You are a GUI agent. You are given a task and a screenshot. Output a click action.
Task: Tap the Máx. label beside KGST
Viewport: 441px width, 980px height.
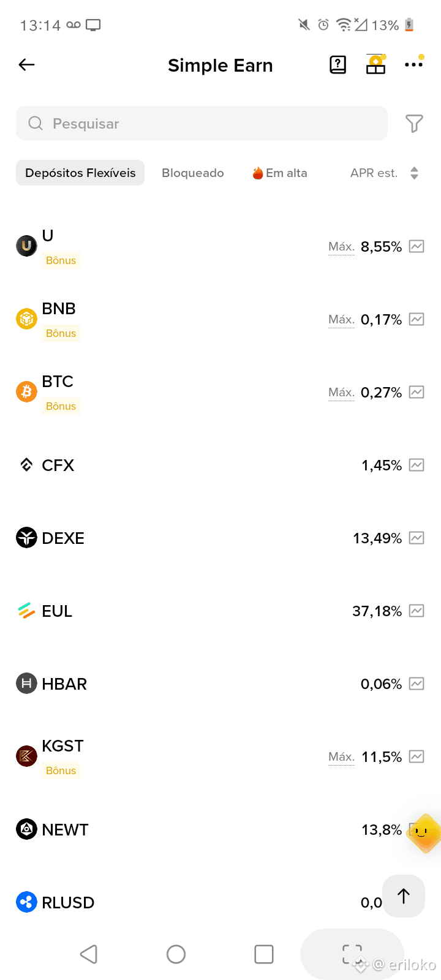341,757
